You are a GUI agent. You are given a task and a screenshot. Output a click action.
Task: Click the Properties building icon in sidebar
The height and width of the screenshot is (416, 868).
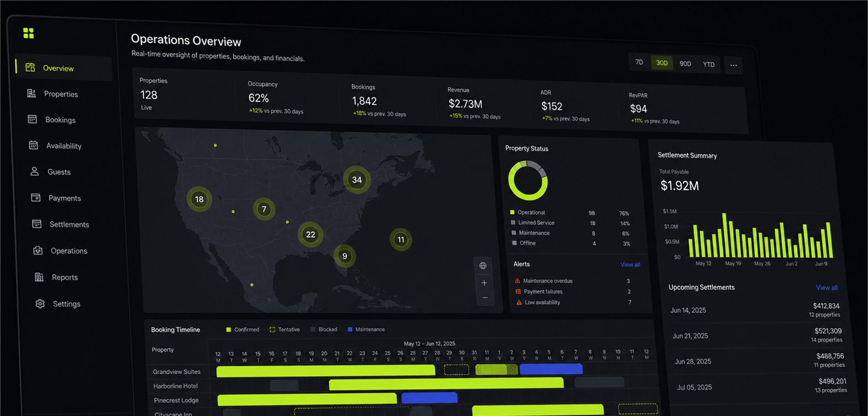click(x=32, y=93)
